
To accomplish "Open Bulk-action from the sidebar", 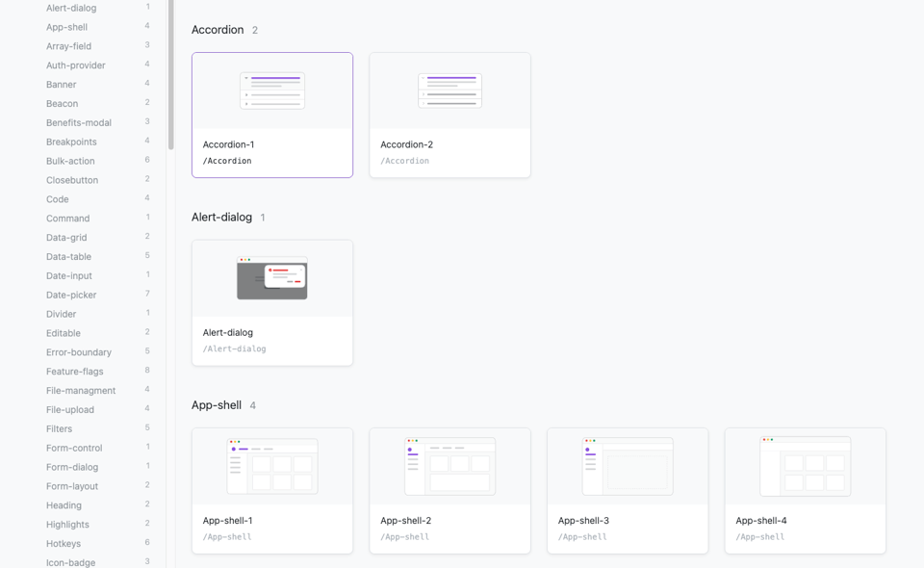I will [70, 161].
